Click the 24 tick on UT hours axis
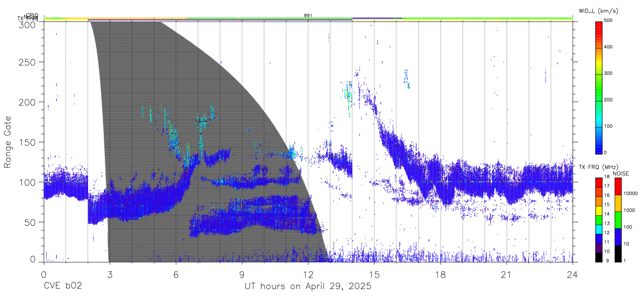The width and height of the screenshot is (644, 297). click(572, 274)
